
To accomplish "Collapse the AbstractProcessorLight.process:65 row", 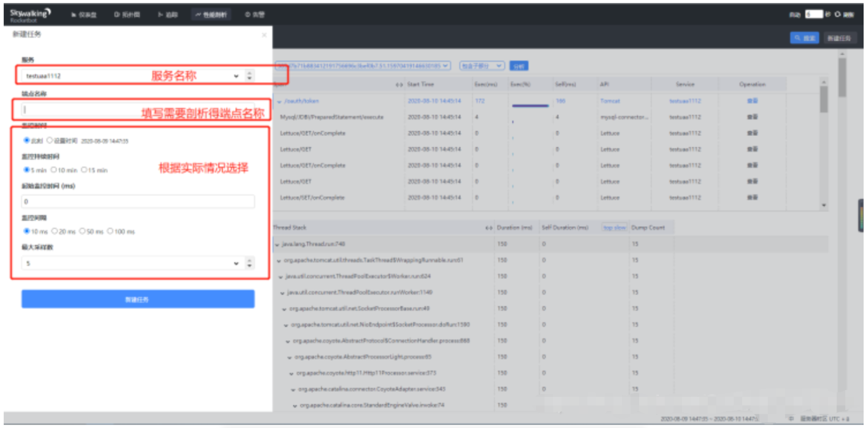I will 290,357.
